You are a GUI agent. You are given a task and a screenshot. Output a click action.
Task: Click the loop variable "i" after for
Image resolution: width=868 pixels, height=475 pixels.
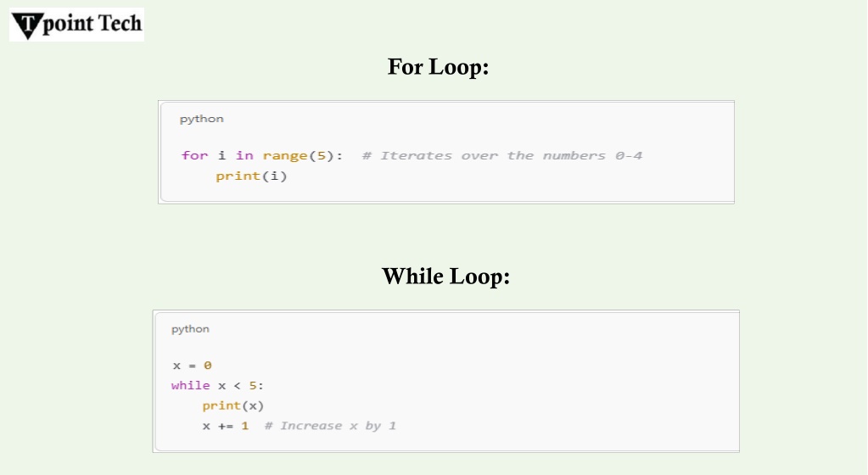point(222,155)
